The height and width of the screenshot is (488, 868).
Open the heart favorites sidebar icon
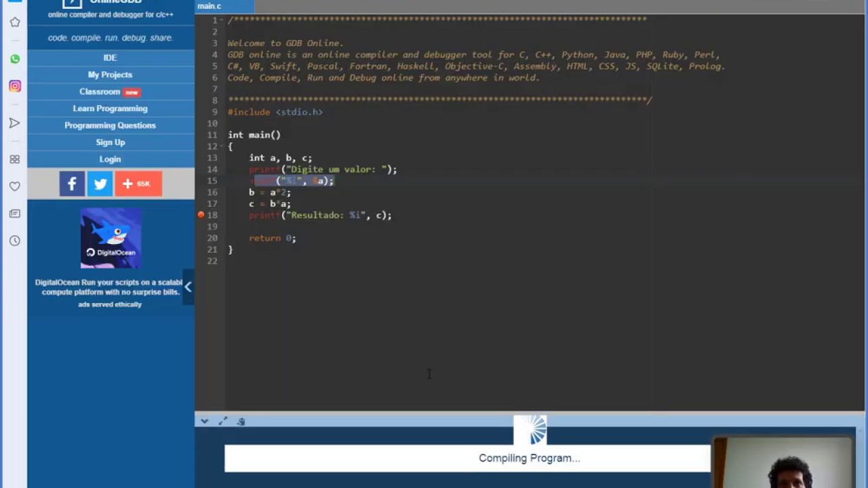(x=14, y=186)
